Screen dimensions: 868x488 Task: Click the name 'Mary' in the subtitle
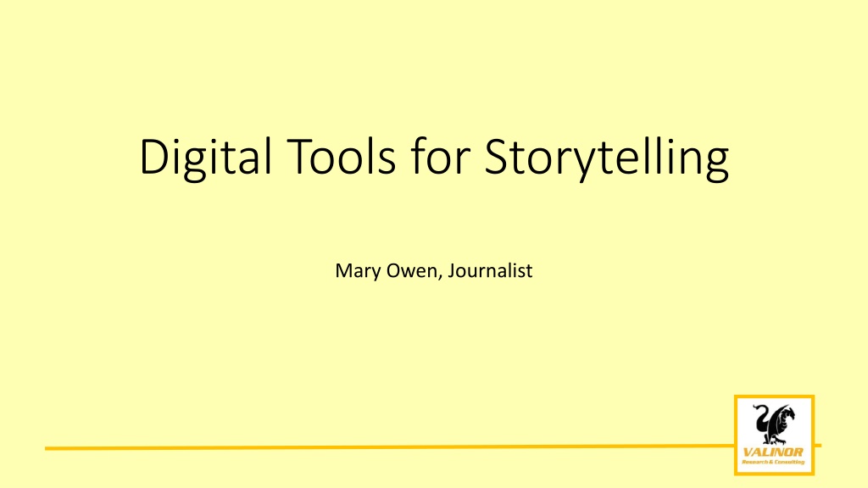tap(358, 271)
